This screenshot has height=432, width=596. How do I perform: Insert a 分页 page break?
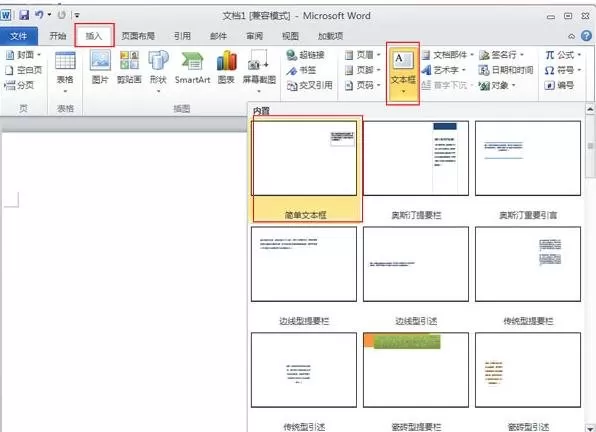click(19, 85)
